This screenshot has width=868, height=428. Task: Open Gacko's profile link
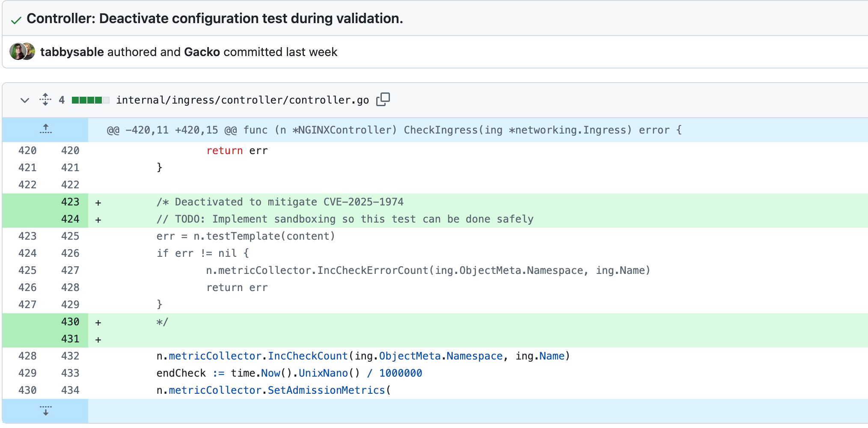point(202,52)
